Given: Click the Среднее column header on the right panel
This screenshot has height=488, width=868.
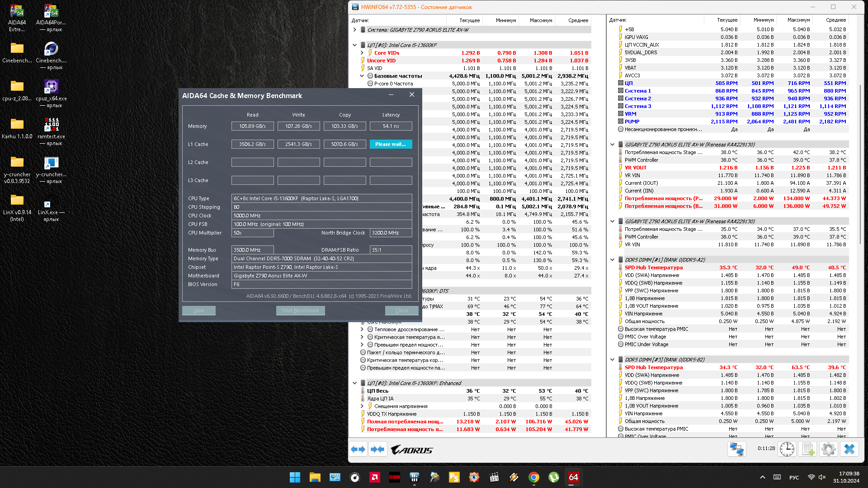Looking at the screenshot, I should (835, 20).
